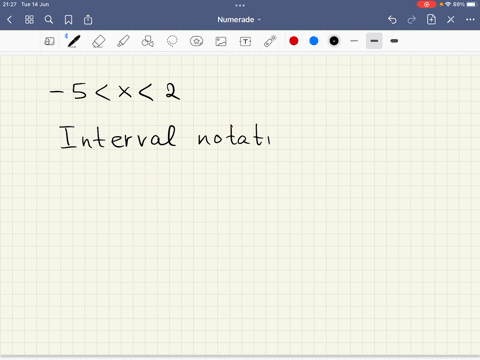Open the Elements sticker tool
Viewport: 480px width, 360px height.
point(196,41)
